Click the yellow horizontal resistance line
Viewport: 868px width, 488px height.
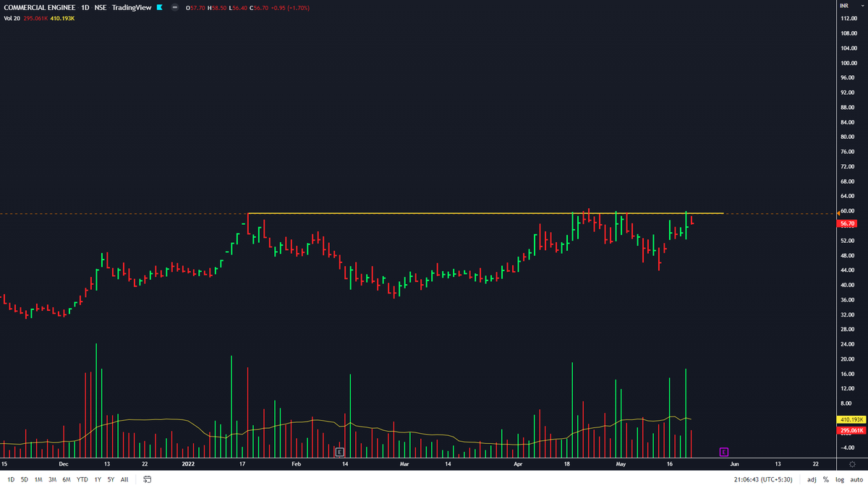485,213
